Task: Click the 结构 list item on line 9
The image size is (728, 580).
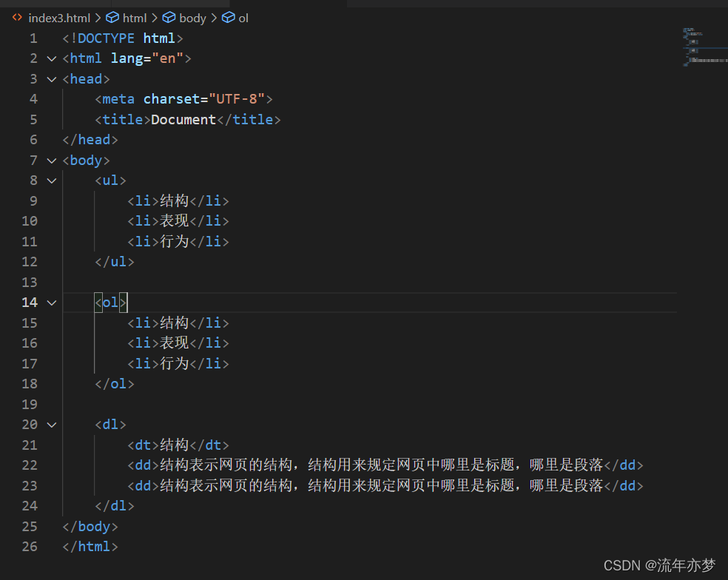Action: (x=178, y=200)
